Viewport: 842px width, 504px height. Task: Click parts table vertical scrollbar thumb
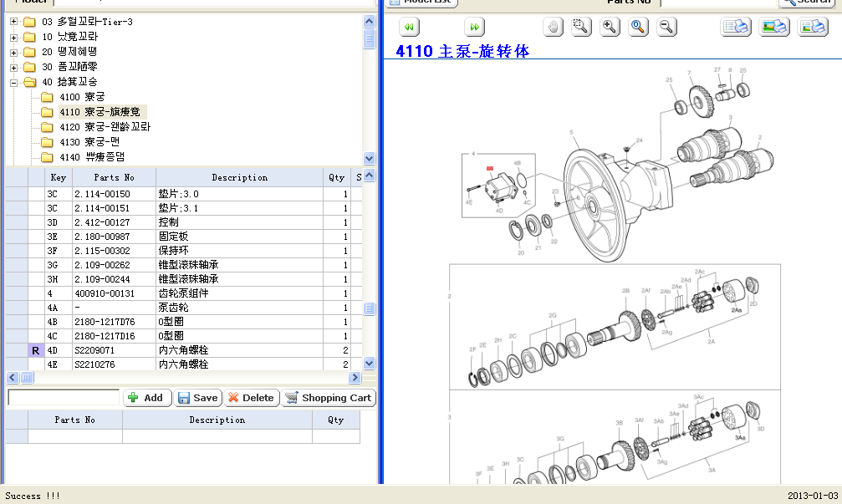click(369, 308)
